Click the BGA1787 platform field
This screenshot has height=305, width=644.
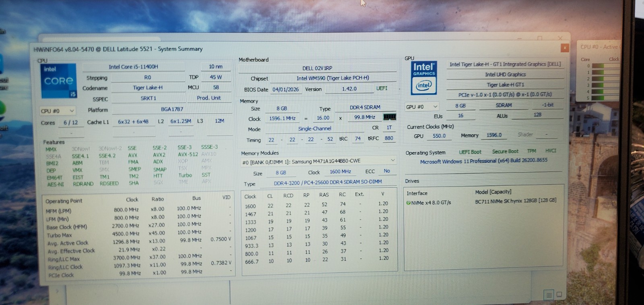[x=172, y=109]
